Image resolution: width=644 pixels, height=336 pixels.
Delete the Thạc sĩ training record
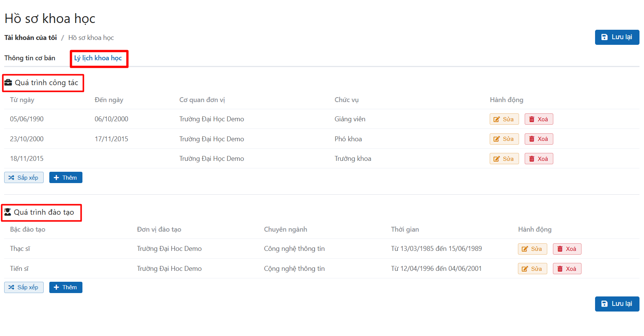566,249
